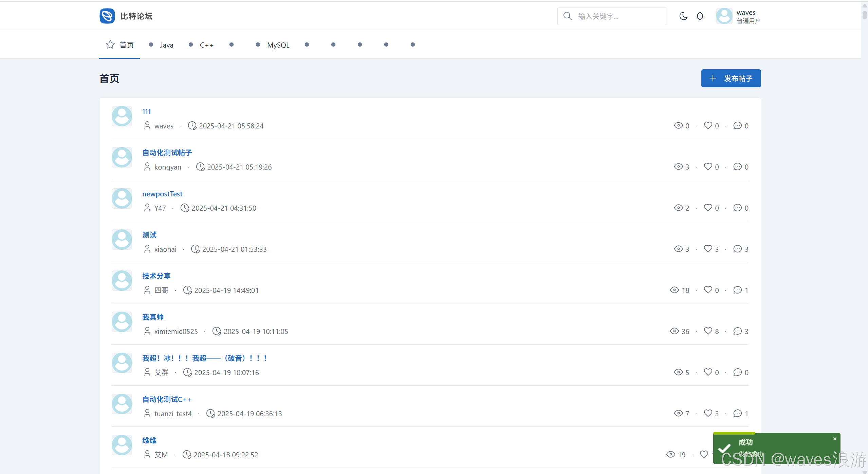Select the C++ board tab

[x=206, y=45]
